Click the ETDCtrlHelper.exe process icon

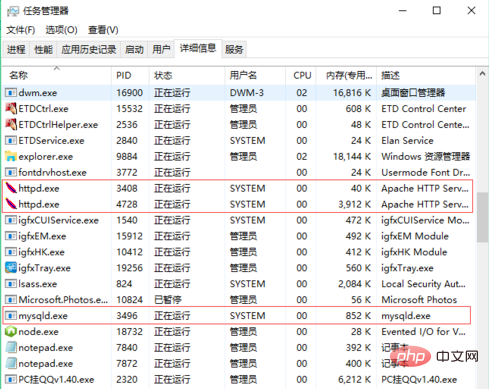11,125
